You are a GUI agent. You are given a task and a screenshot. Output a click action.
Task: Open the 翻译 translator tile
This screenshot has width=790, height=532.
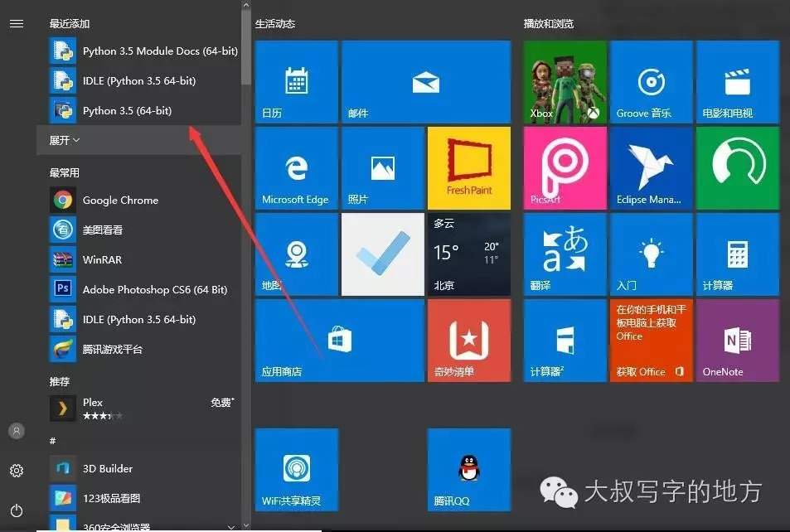(x=565, y=254)
